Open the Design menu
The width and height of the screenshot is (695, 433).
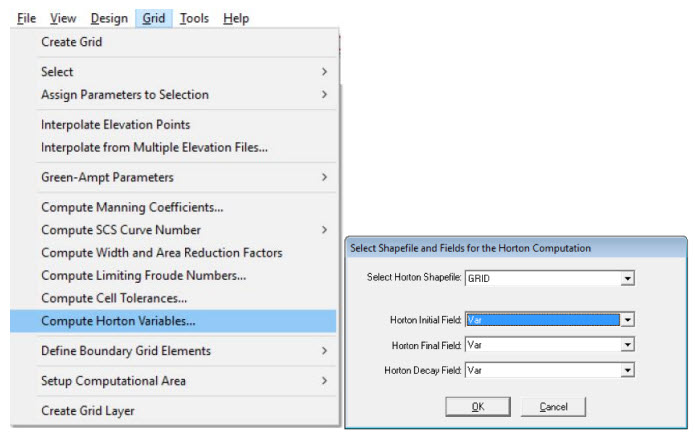pyautogui.click(x=109, y=18)
